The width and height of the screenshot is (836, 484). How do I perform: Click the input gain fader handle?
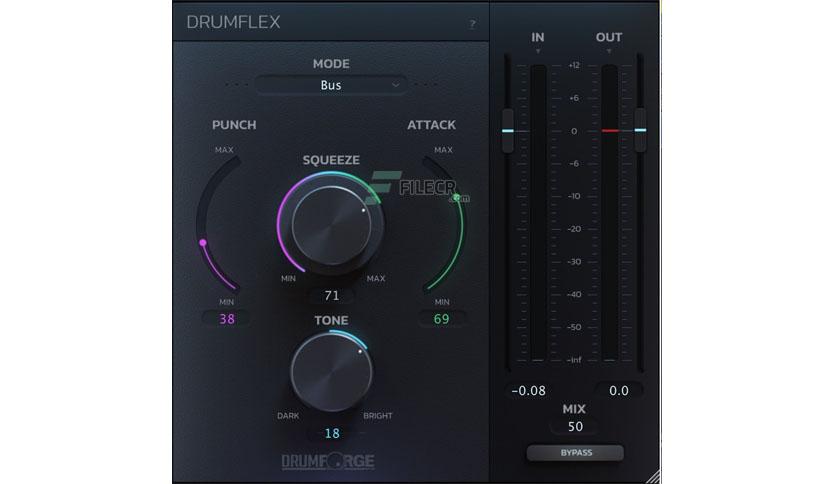click(x=508, y=131)
